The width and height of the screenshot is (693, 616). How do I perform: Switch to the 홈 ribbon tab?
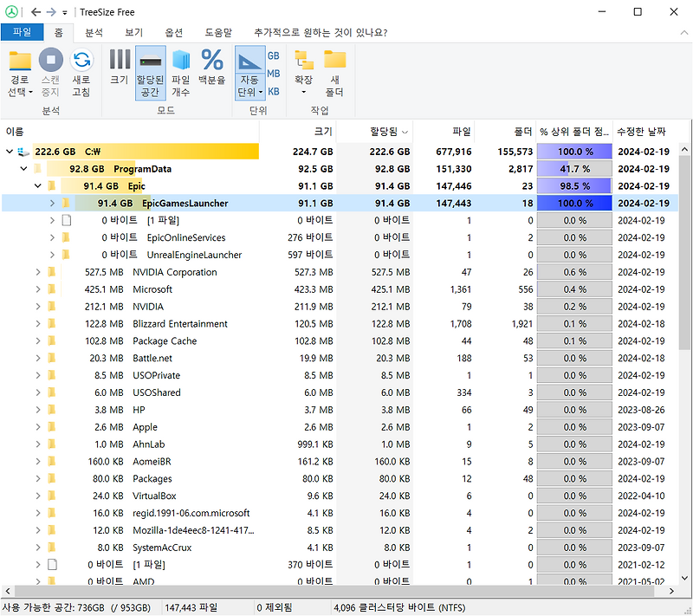(58, 33)
